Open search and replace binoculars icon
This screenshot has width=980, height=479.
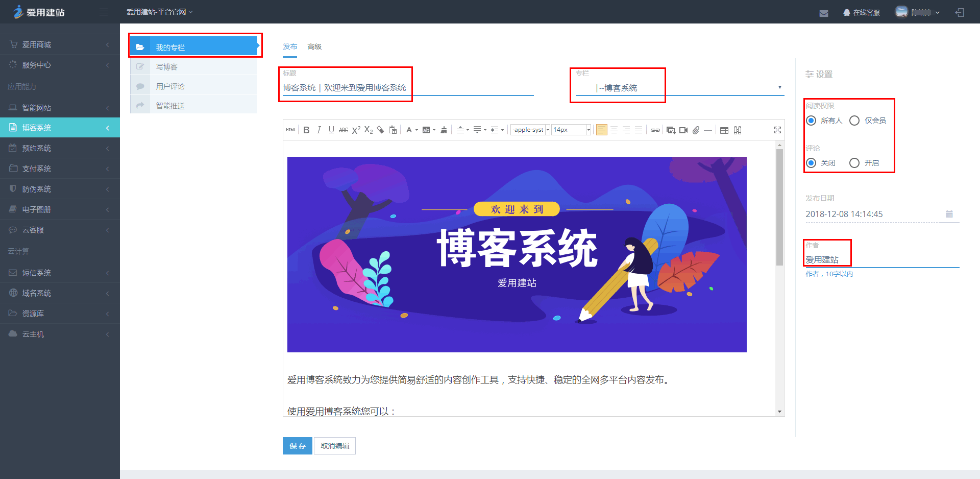738,130
